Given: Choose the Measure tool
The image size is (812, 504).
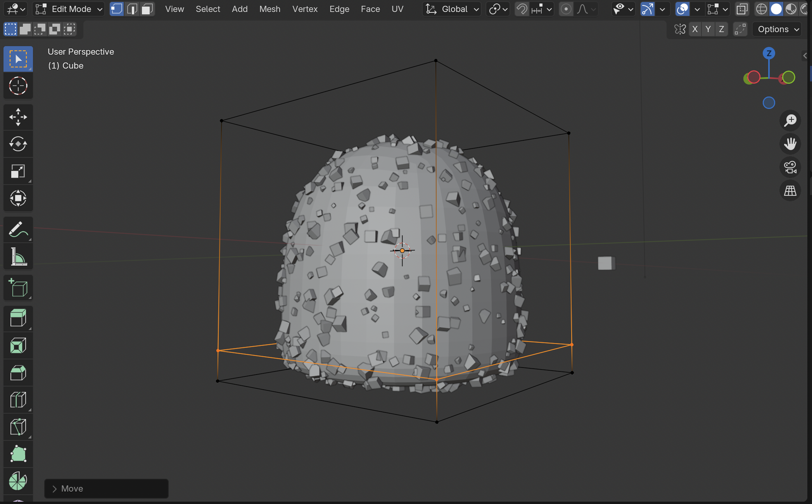Looking at the screenshot, I should (18, 256).
